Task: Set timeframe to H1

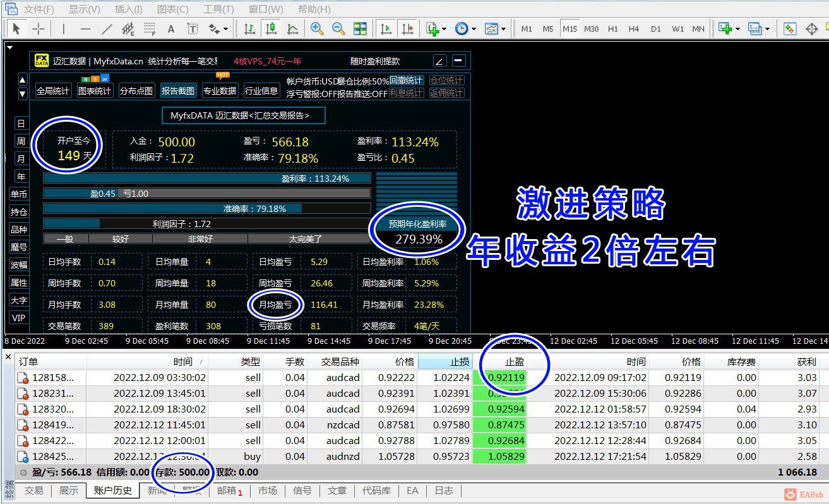Action: click(613, 28)
